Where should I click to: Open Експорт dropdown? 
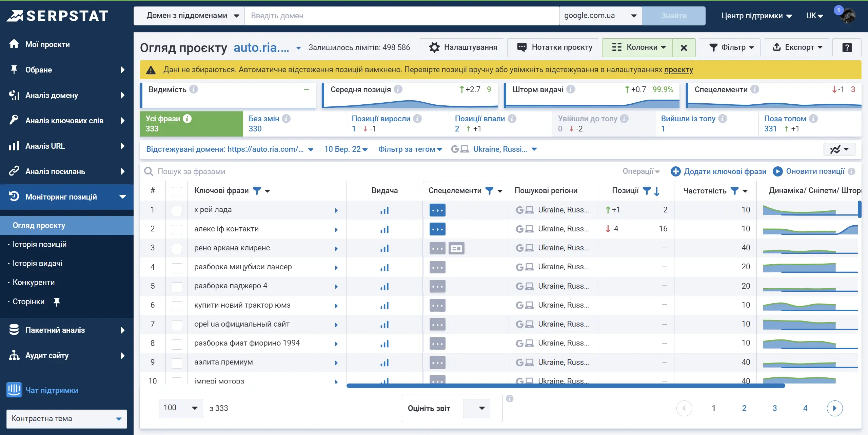click(796, 47)
